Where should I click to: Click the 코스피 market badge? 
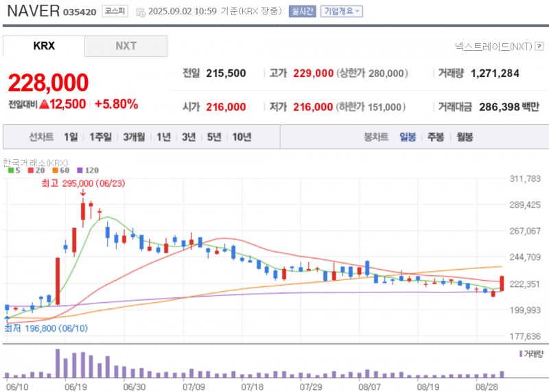coord(115,11)
